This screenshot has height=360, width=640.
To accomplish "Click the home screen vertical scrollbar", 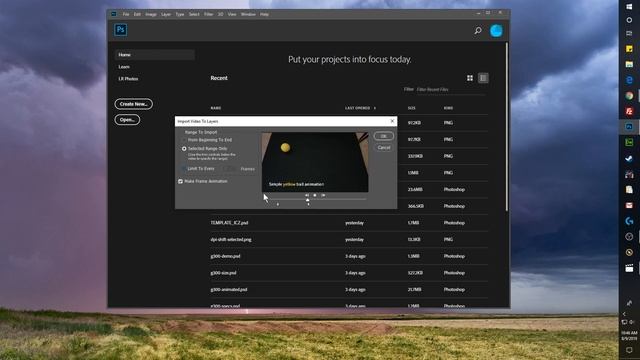I will pos(507,127).
